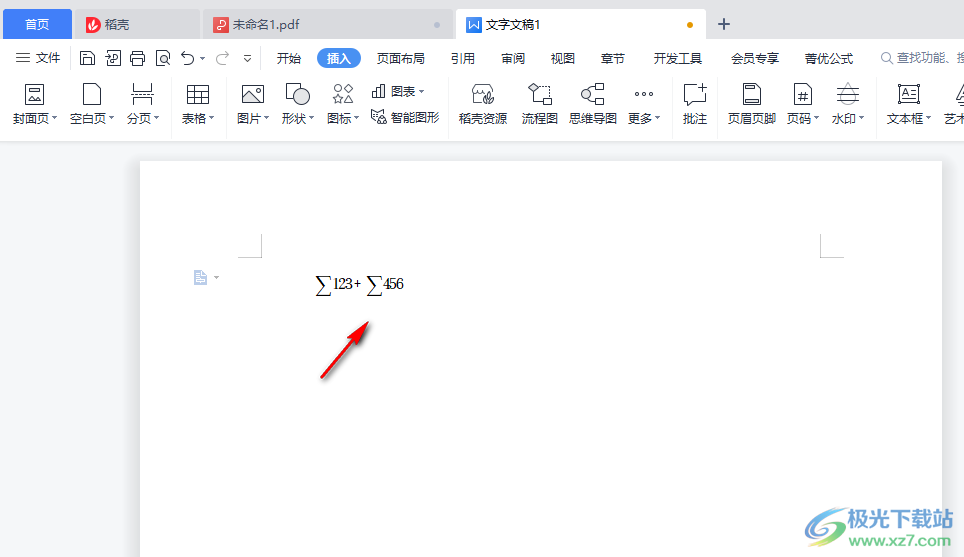The height and width of the screenshot is (557, 964).
Task: Open Print Preview icon
Action: pyautogui.click(x=163, y=58)
